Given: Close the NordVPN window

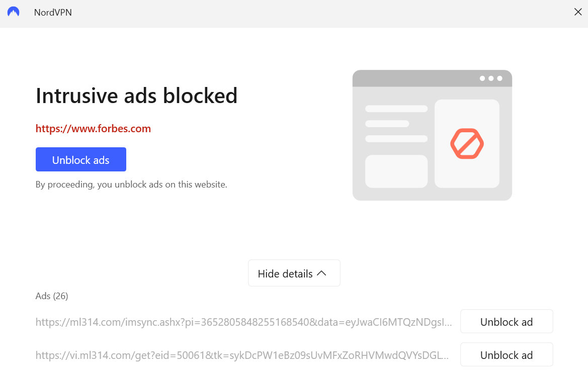Looking at the screenshot, I should click(x=578, y=12).
